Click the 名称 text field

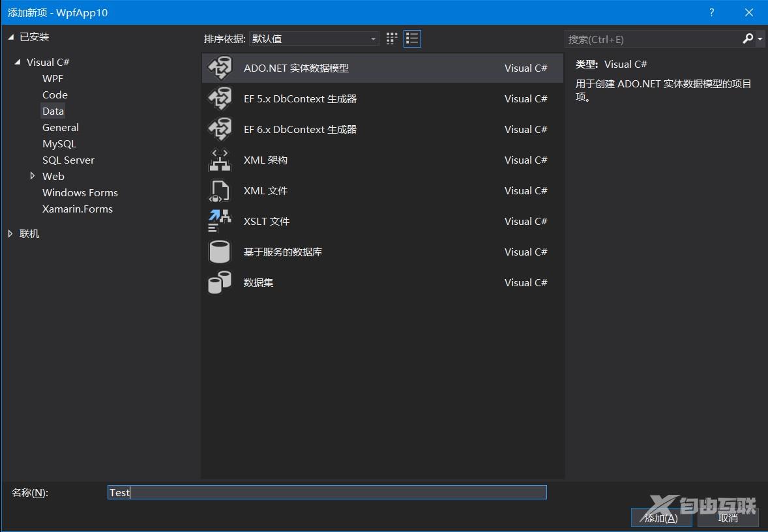[327, 492]
